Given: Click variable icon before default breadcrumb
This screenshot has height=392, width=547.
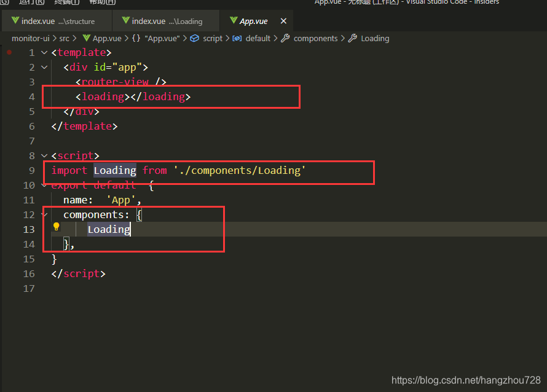Looking at the screenshot, I should pos(237,38).
